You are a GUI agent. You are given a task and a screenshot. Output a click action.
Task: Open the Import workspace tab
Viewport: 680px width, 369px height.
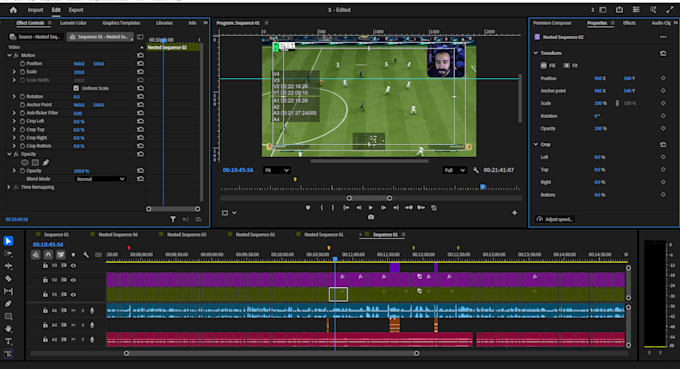pyautogui.click(x=36, y=10)
